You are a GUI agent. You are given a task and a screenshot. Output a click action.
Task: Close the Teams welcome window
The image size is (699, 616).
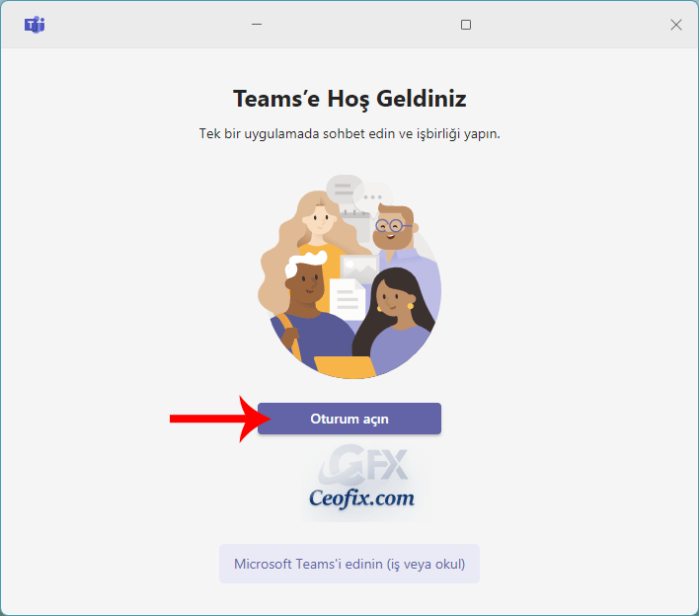(676, 25)
